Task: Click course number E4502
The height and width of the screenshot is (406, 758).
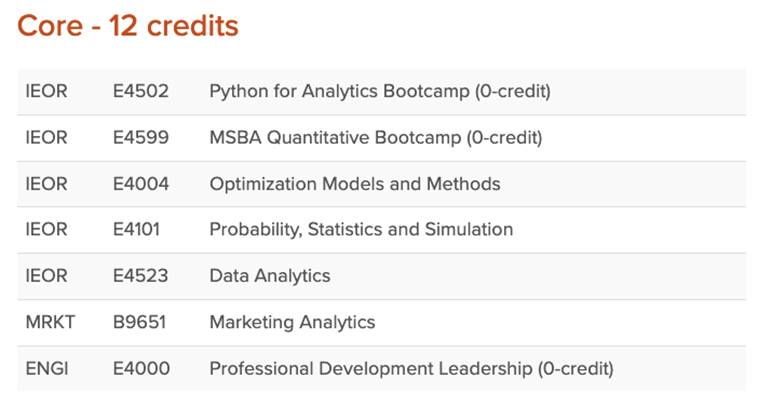Action: pyautogui.click(x=141, y=91)
